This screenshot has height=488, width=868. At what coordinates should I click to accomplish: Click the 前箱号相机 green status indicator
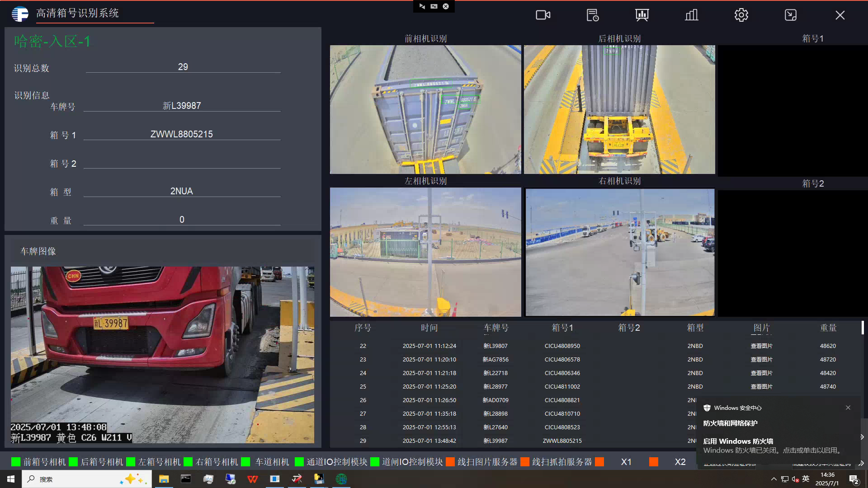(x=16, y=462)
